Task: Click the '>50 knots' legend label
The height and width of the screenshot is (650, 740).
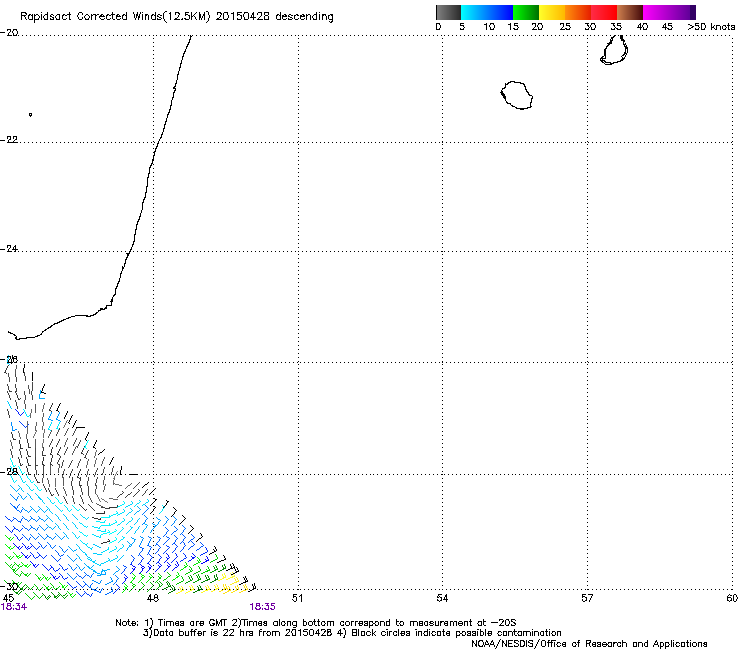Action: (x=711, y=27)
